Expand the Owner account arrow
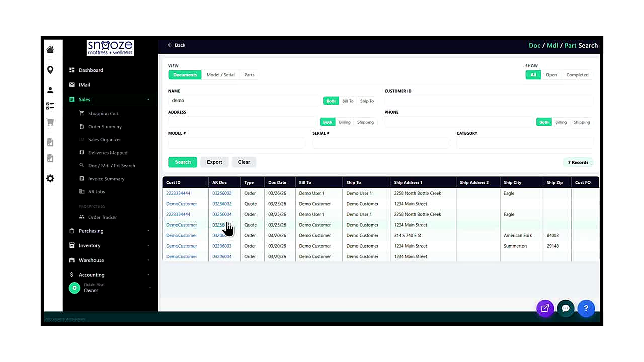The width and height of the screenshot is (644, 362). tap(150, 288)
